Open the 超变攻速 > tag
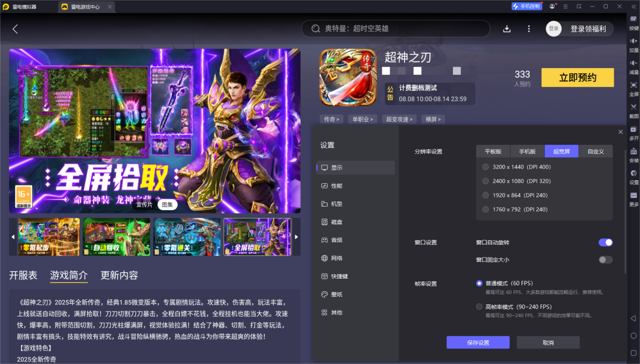Screen dimensions: 640x364 click(399, 119)
